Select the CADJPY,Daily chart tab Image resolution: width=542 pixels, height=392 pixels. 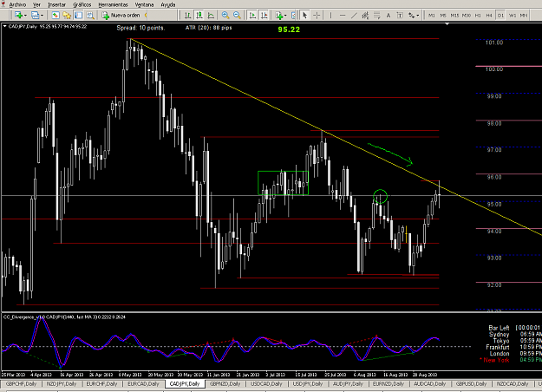pyautogui.click(x=185, y=383)
